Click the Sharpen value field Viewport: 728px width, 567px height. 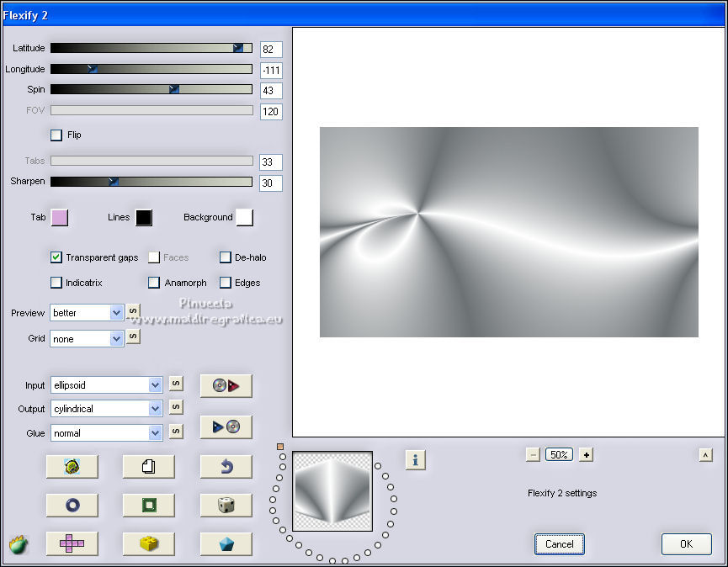tap(271, 183)
